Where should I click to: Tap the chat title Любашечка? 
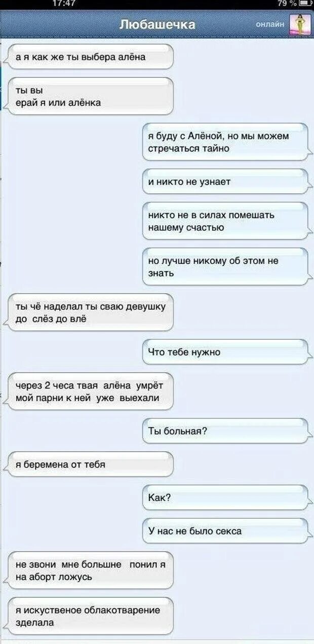pyautogui.click(x=157, y=24)
